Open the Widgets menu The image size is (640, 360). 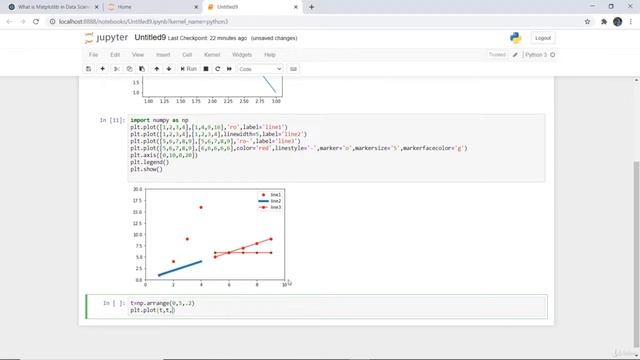coord(242,55)
